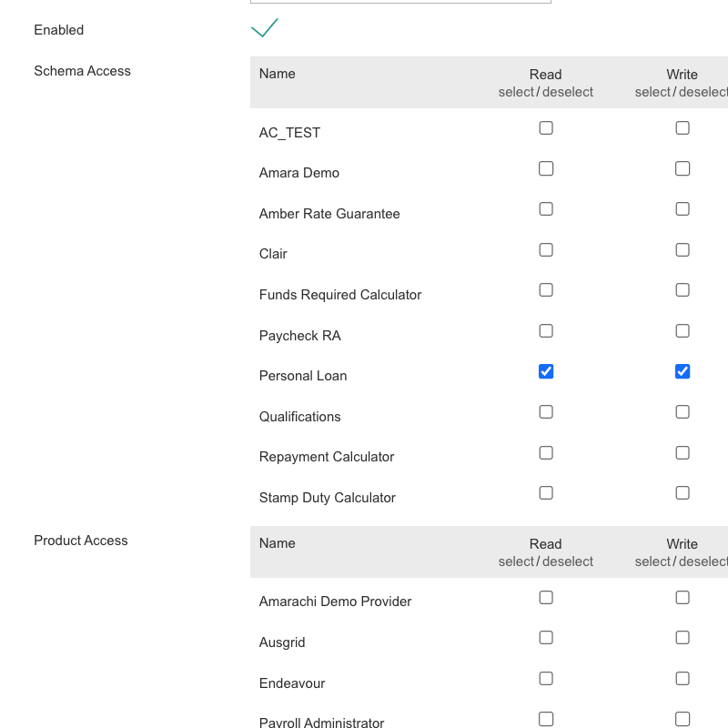Click Schema Access Read select/deselect header link

[x=545, y=92]
